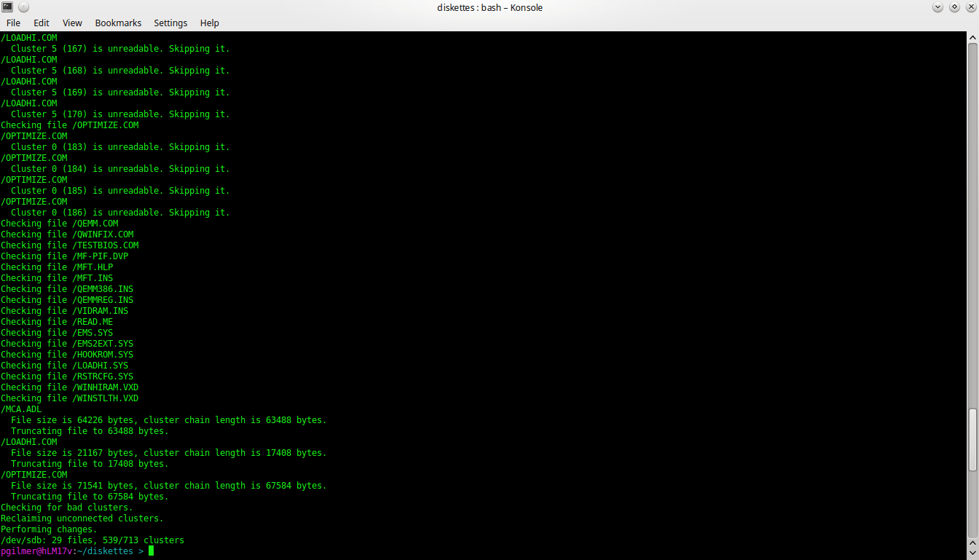Screen dimensions: 979x560
Task: Click 'Reclaiming unconnected clusters.' line
Action: (82, 518)
